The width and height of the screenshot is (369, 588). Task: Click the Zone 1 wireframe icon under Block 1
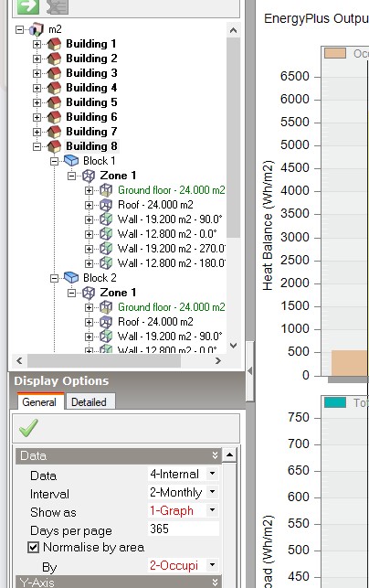89,176
